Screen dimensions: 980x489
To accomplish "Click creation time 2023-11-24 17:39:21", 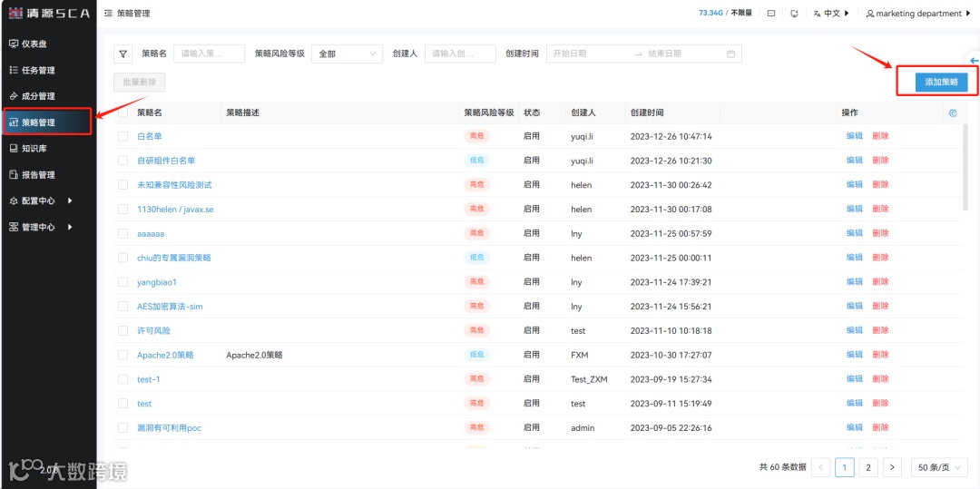I will pyautogui.click(x=671, y=282).
